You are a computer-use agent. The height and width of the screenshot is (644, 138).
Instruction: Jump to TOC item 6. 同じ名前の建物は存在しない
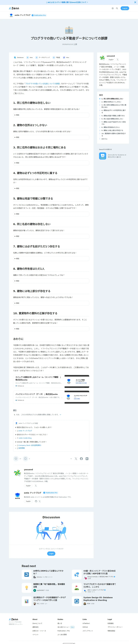click(x=112, y=119)
